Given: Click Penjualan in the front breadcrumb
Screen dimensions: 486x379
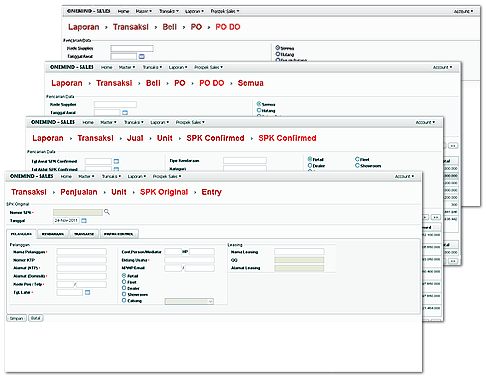Looking at the screenshot, I should click(x=79, y=192).
